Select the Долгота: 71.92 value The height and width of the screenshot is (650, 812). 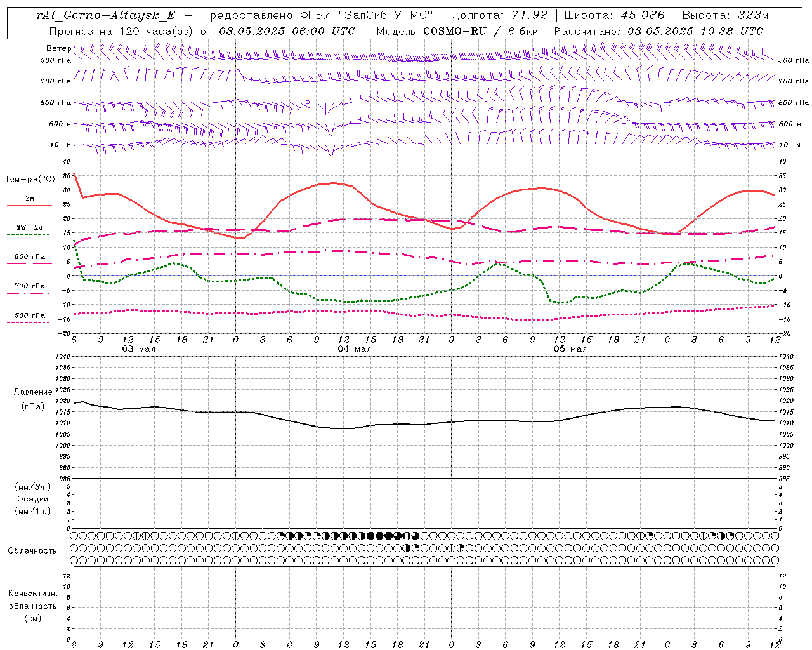(499, 15)
